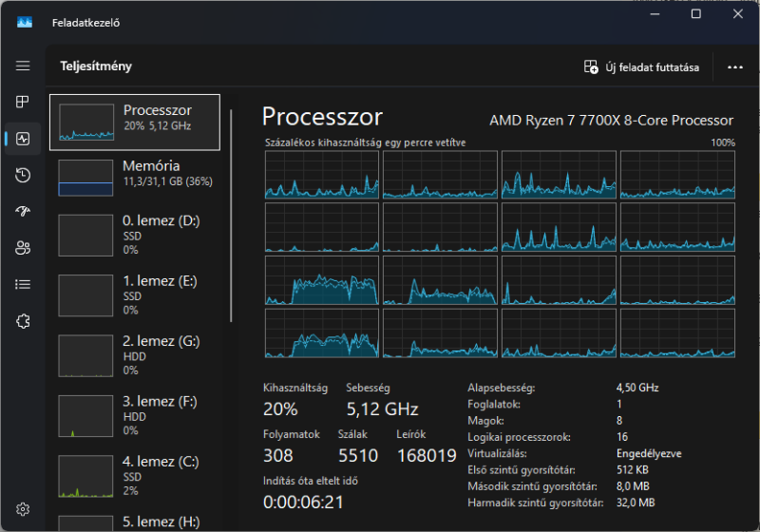Click the resource list vertical scrollbar
The width and height of the screenshot is (760, 532).
coord(231,216)
